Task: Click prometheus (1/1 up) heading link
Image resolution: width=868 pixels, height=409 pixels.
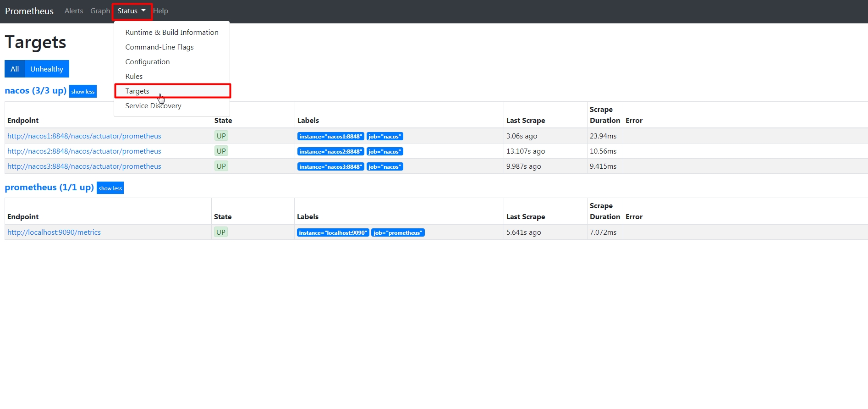Action: click(x=49, y=188)
